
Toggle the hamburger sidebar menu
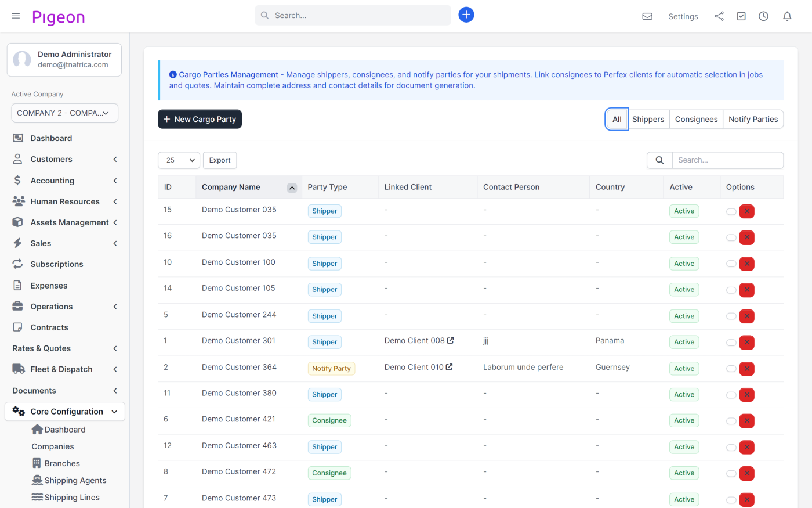point(16,16)
